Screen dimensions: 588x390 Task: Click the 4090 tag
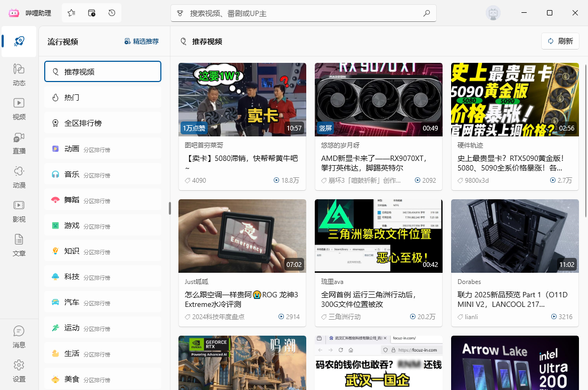(x=195, y=181)
